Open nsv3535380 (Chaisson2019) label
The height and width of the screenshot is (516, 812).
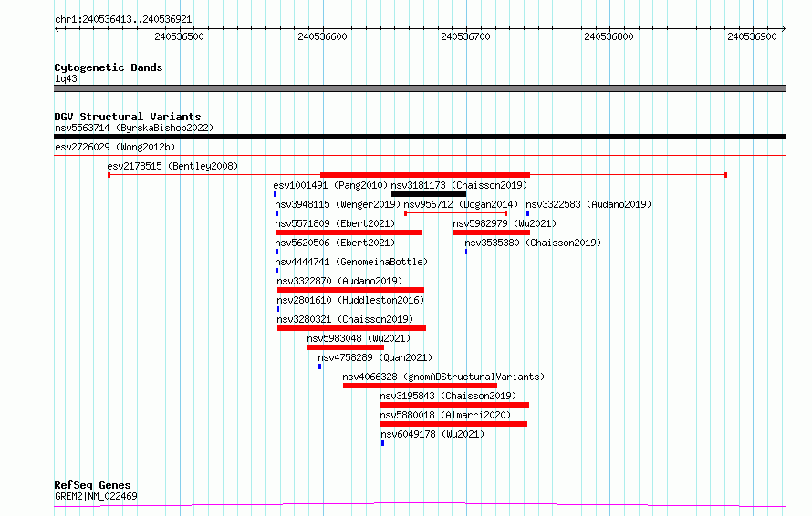tap(533, 243)
